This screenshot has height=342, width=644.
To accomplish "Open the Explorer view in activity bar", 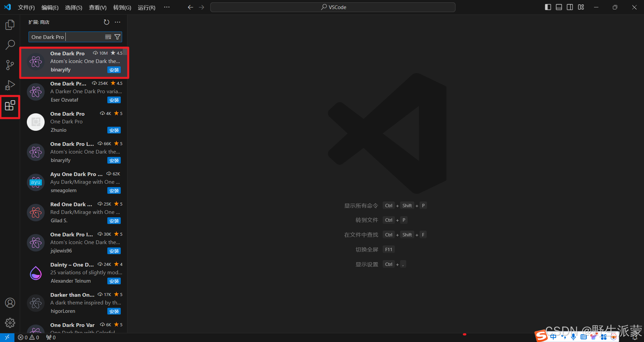I will point(10,25).
